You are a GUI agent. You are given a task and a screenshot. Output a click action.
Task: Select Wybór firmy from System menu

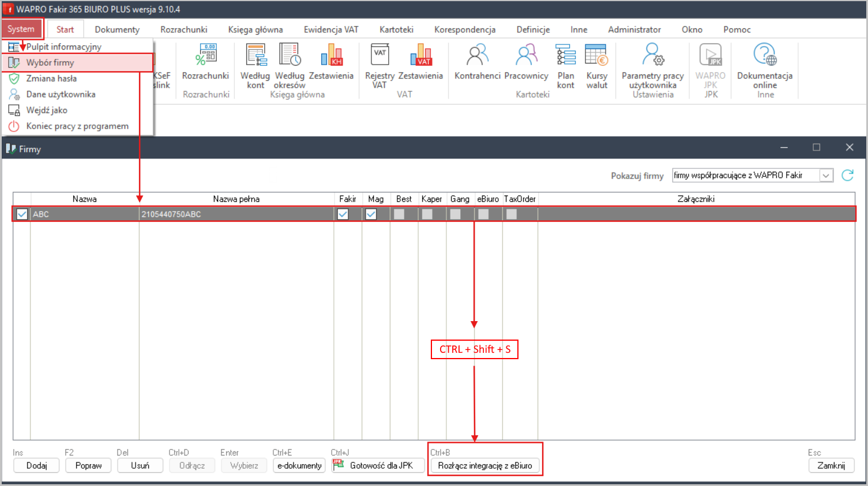50,62
